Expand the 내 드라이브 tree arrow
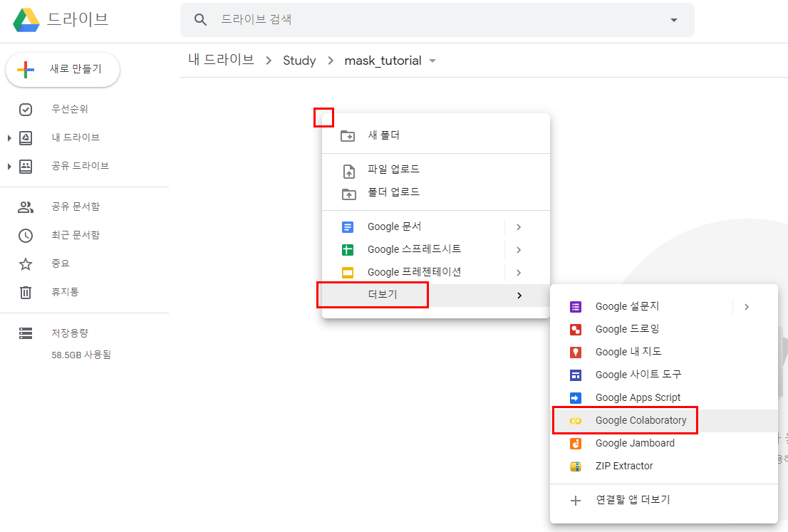The height and width of the screenshot is (532, 788). point(9,137)
